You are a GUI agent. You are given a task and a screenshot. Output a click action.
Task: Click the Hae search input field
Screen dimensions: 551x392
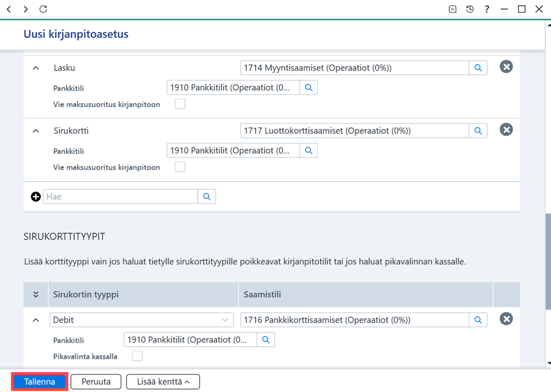(121, 197)
